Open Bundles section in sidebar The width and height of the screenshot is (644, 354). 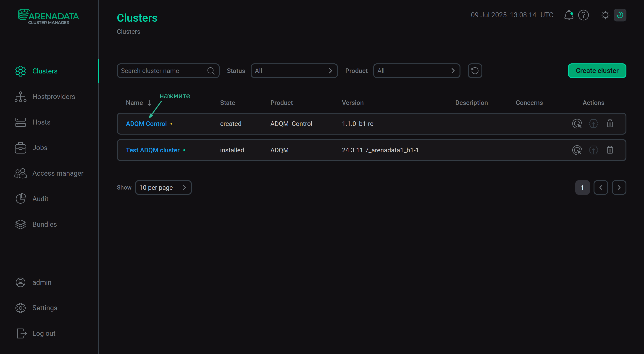[x=45, y=224]
